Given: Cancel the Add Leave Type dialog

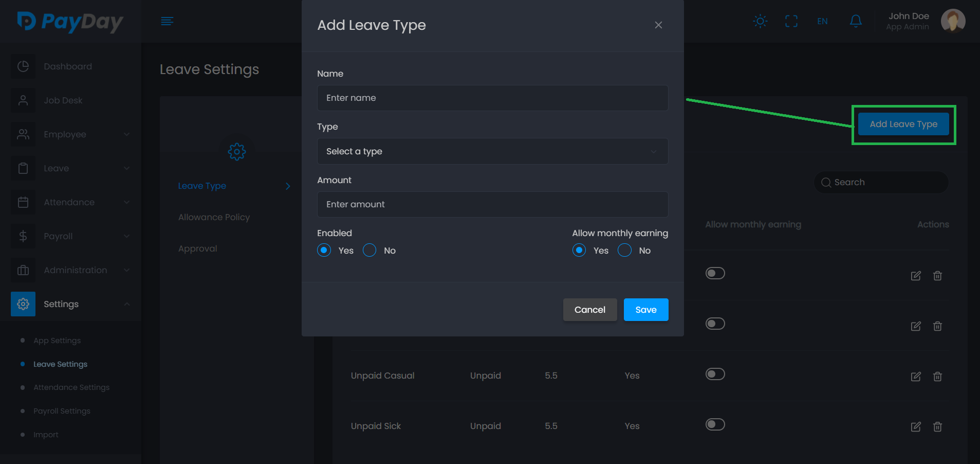Looking at the screenshot, I should coord(589,310).
